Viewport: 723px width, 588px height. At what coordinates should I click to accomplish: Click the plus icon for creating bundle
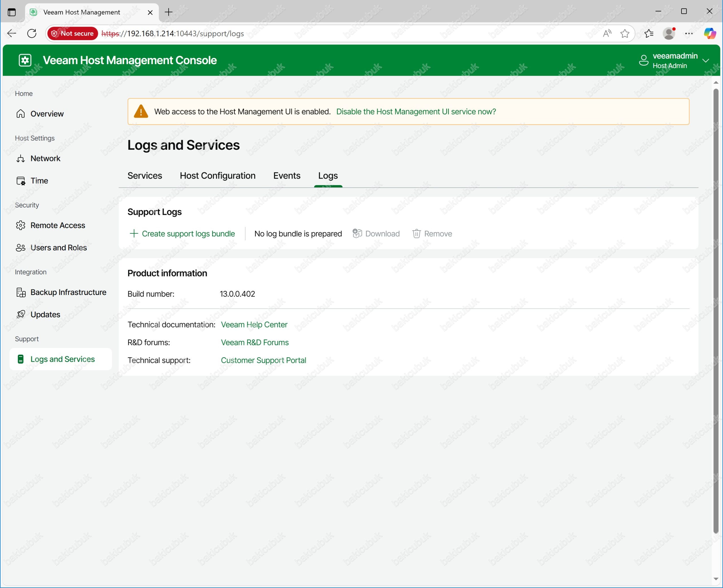[x=134, y=233]
